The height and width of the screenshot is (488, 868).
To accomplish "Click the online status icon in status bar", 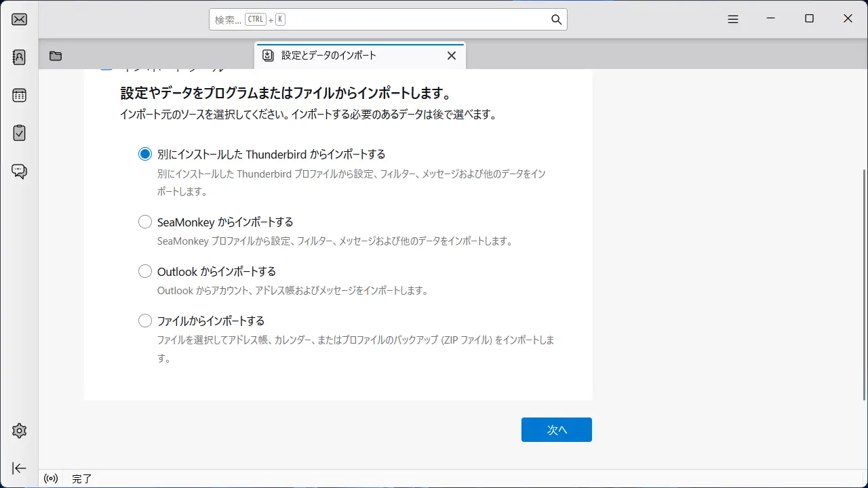I will pyautogui.click(x=51, y=479).
